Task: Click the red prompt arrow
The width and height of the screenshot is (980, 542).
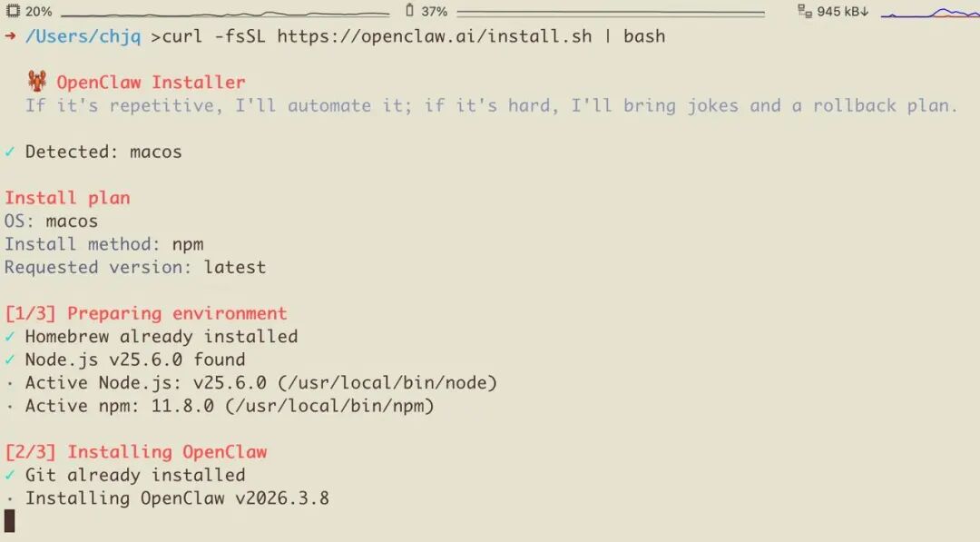Action: point(10,37)
